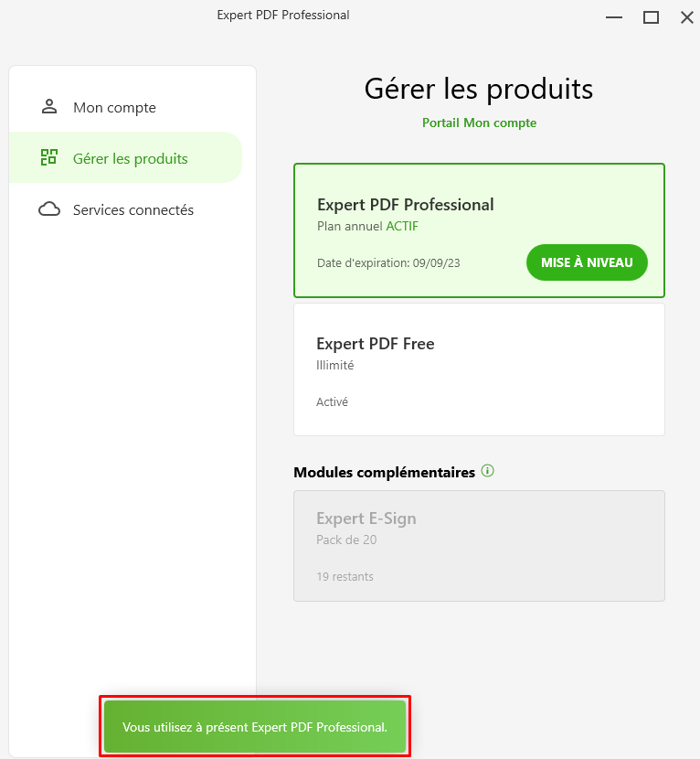This screenshot has width=700, height=759.
Task: Click the green notification Vous utilisez à présent
Action: (x=255, y=727)
